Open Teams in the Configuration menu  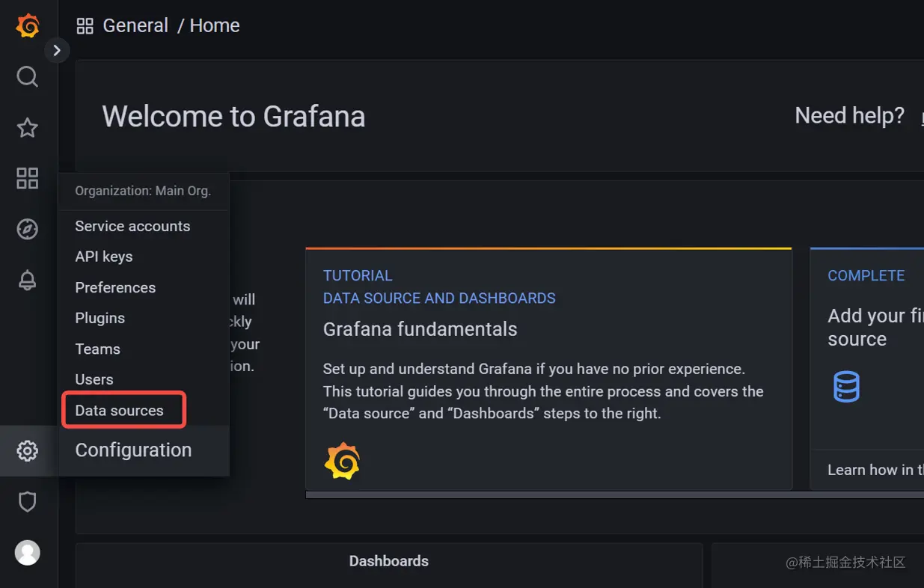pyautogui.click(x=97, y=349)
